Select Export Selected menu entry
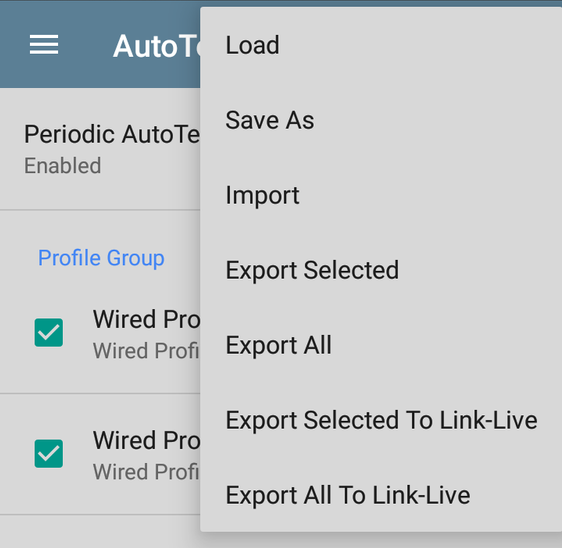 tap(381, 270)
